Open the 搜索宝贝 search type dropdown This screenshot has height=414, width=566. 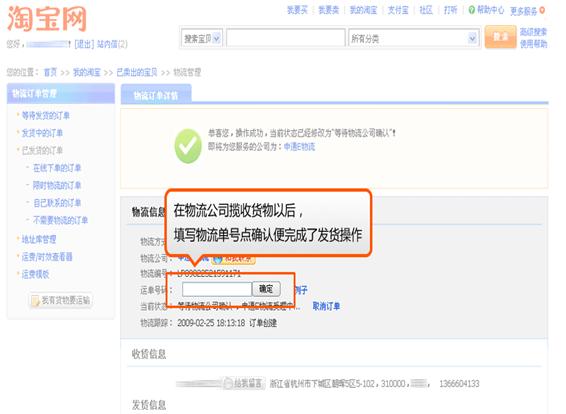click(x=202, y=38)
